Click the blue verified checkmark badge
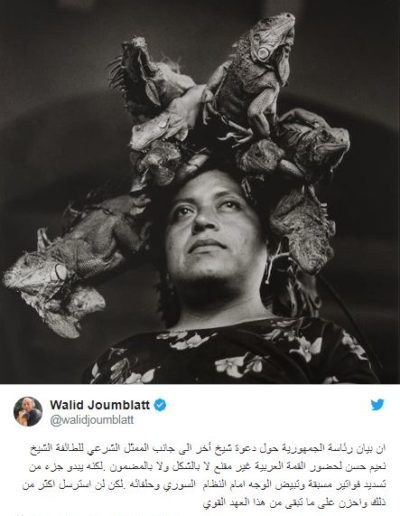Image resolution: width=400 pixels, height=516 pixels. (160, 405)
